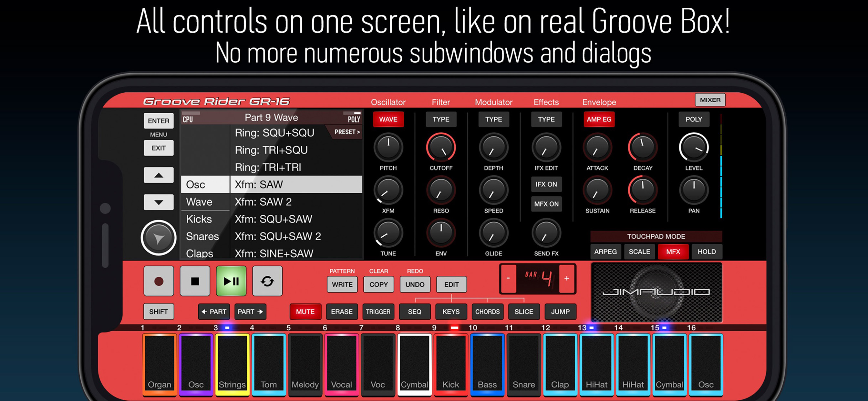Toggle the loop/cycle button
868x401 pixels.
(267, 281)
